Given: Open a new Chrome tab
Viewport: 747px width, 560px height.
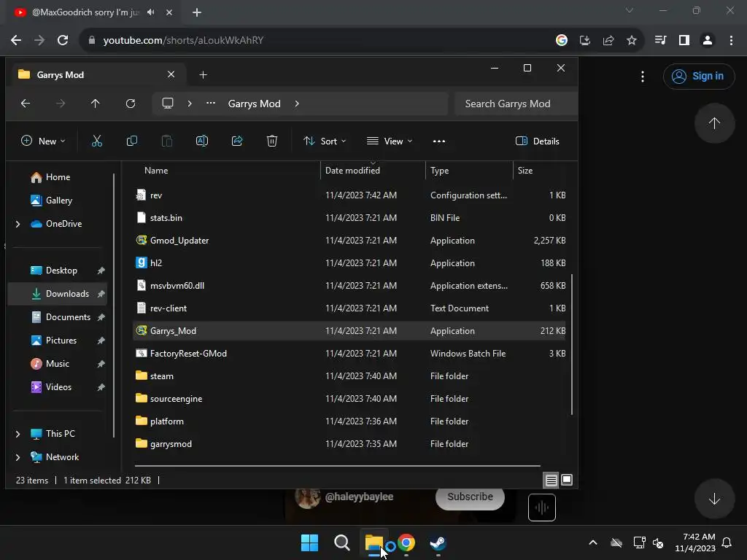Looking at the screenshot, I should [x=197, y=12].
